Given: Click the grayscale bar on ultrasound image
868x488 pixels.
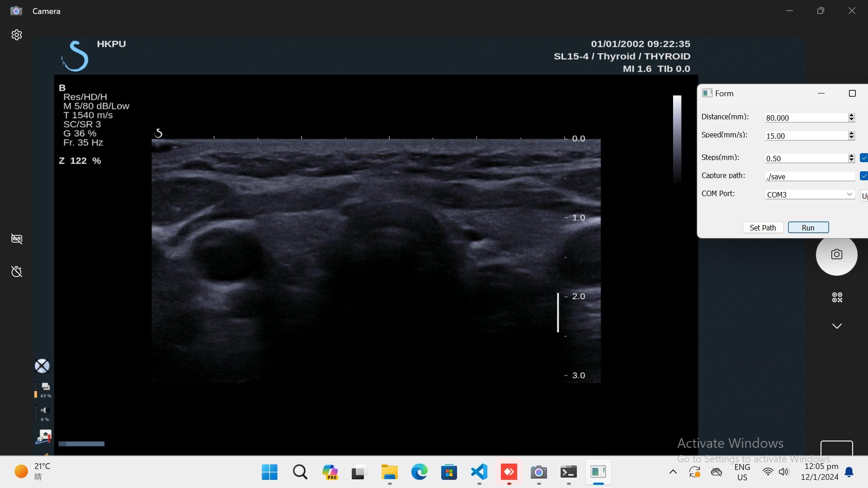Looking at the screenshot, I should [x=677, y=139].
